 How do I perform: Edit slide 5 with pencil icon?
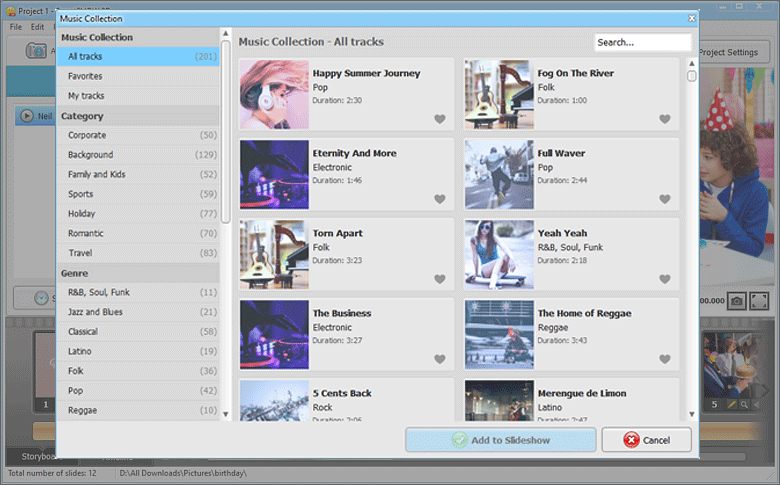click(x=732, y=404)
